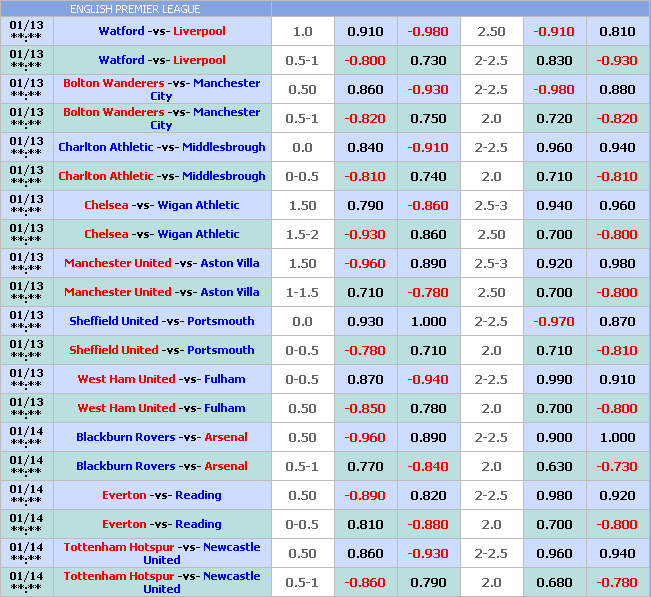Choose -0.930 odds in Chelsea 1.5-2 handicap row
This screenshot has width=651, height=597.
(x=365, y=235)
